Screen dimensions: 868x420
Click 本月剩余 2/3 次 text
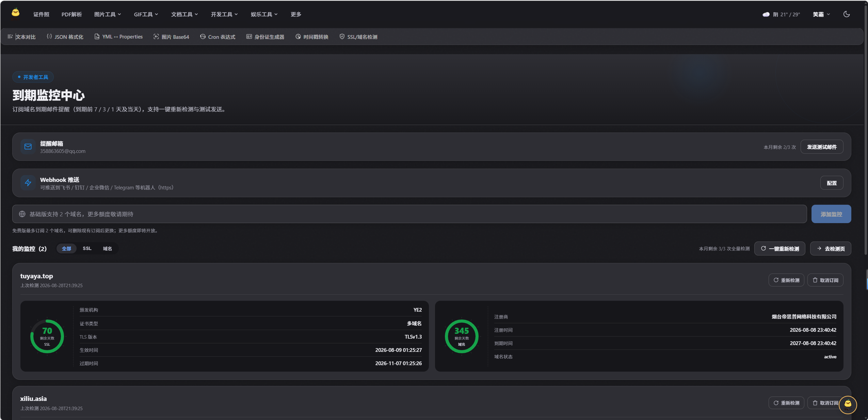779,147
